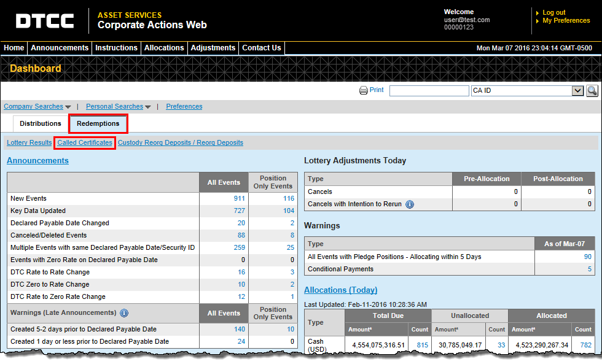The height and width of the screenshot is (364, 602).
Task: Click inside the search text field
Action: [x=429, y=91]
